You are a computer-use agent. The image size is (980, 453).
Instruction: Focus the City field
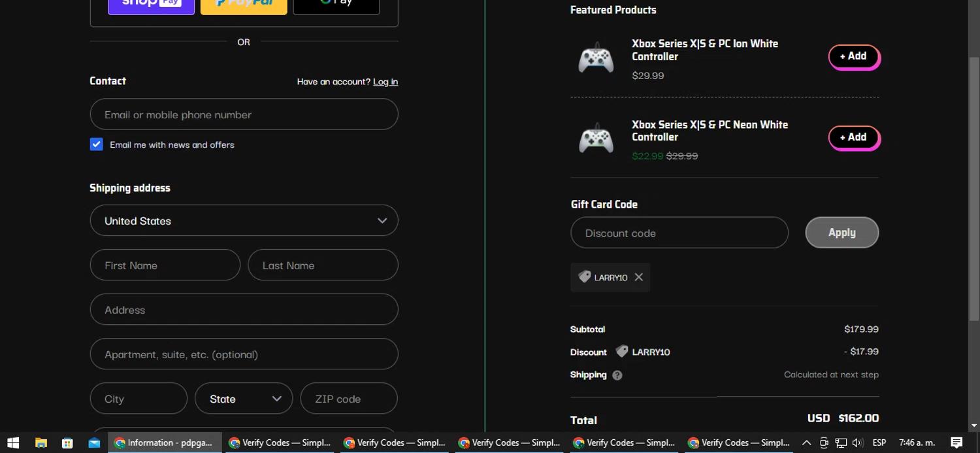pyautogui.click(x=139, y=399)
